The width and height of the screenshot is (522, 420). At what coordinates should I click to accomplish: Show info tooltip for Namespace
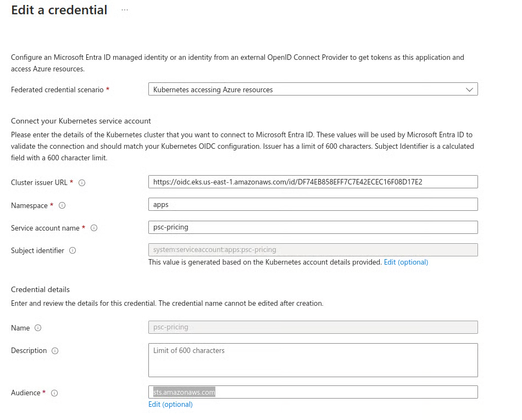(62, 206)
